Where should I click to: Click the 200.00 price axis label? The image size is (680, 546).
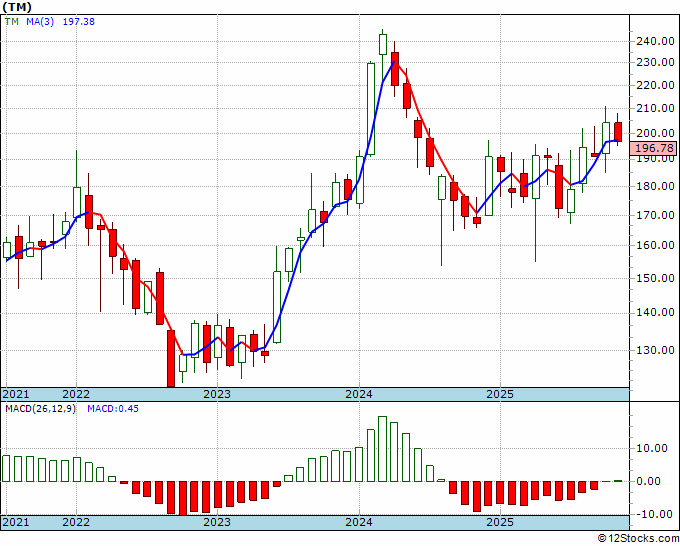coord(655,133)
